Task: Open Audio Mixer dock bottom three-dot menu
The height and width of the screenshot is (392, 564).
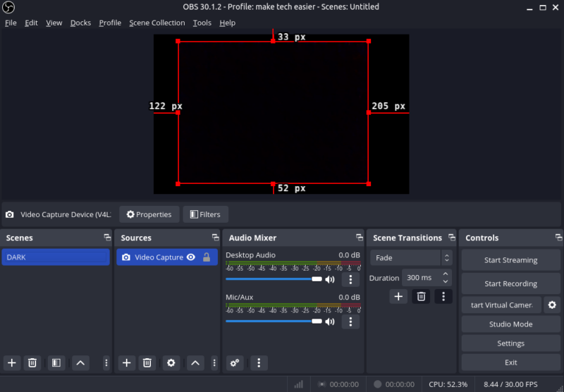Action: [x=259, y=363]
